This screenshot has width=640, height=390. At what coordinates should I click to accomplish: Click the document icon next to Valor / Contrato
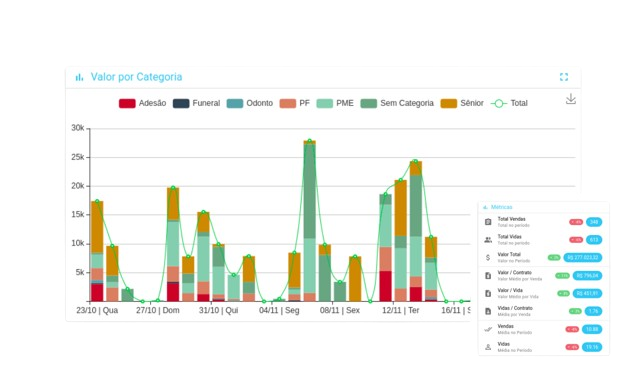pos(488,276)
